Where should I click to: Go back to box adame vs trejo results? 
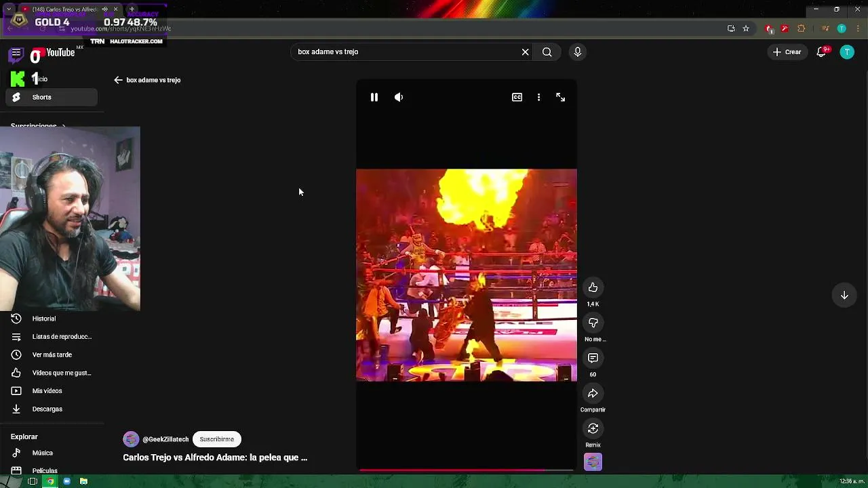(118, 80)
